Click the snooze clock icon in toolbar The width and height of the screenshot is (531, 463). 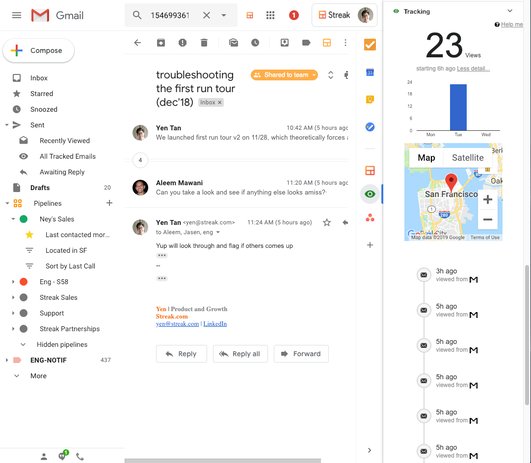tap(255, 43)
